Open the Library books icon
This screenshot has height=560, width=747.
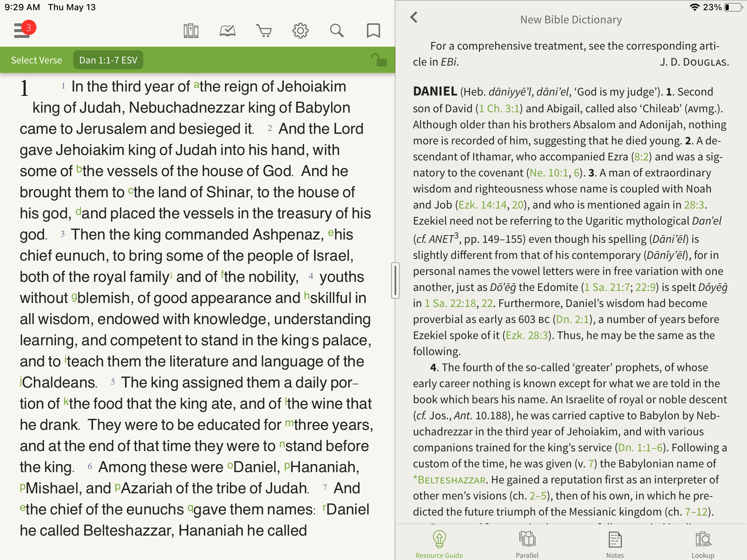191,31
